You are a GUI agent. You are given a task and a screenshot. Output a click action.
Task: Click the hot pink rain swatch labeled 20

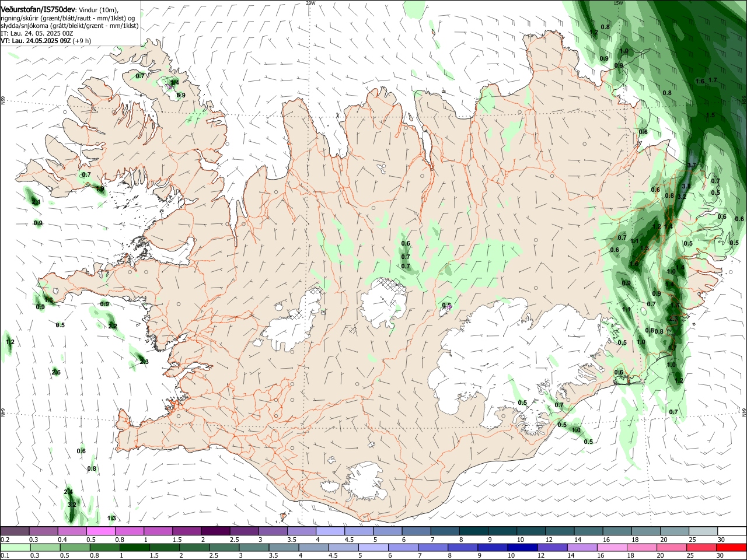click(x=672, y=548)
